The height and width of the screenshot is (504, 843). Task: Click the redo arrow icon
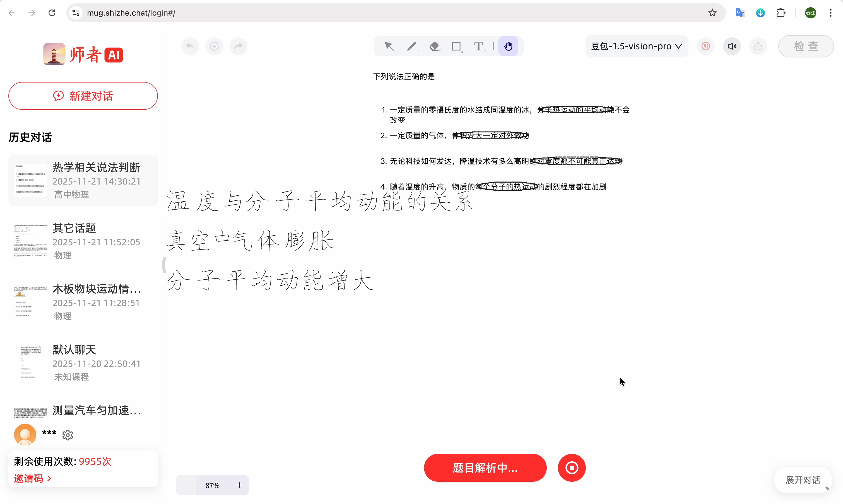pyautogui.click(x=239, y=46)
